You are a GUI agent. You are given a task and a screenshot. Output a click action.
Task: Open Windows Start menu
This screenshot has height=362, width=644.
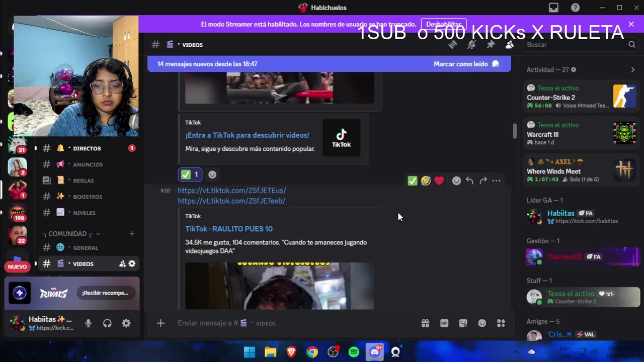click(250, 352)
